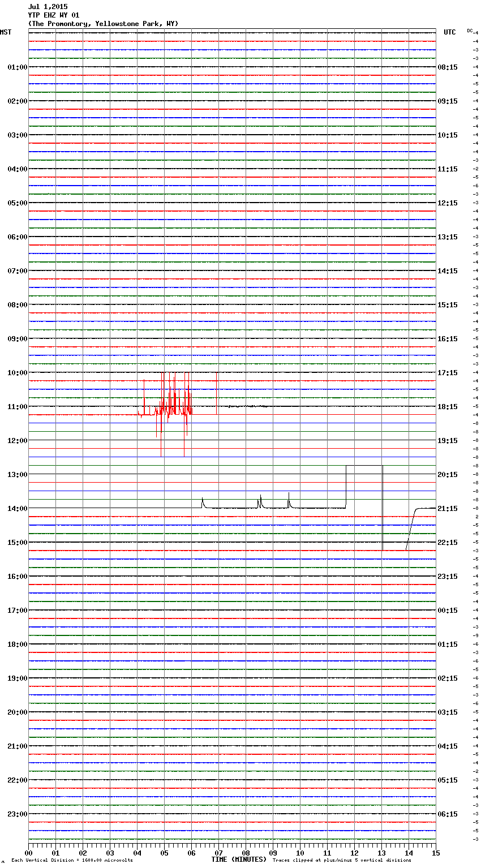481x868 pixels.
Task: Click the DC column header
Action: tap(470, 30)
